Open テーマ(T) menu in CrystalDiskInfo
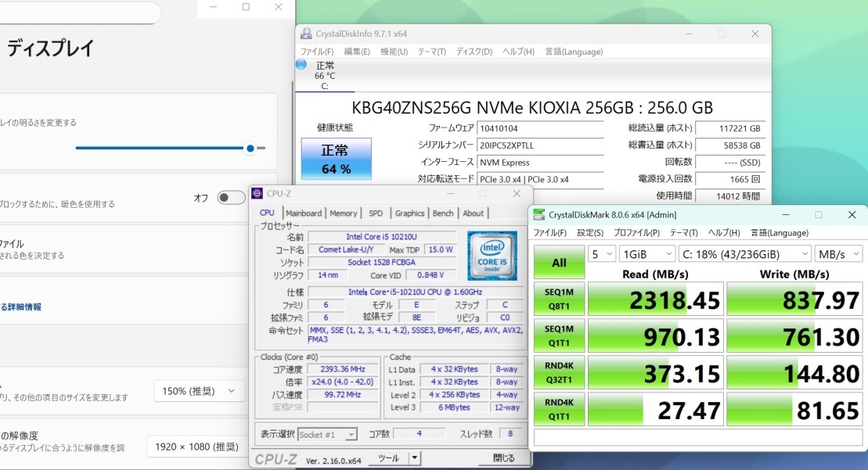The width and height of the screenshot is (868, 470). [x=432, y=52]
